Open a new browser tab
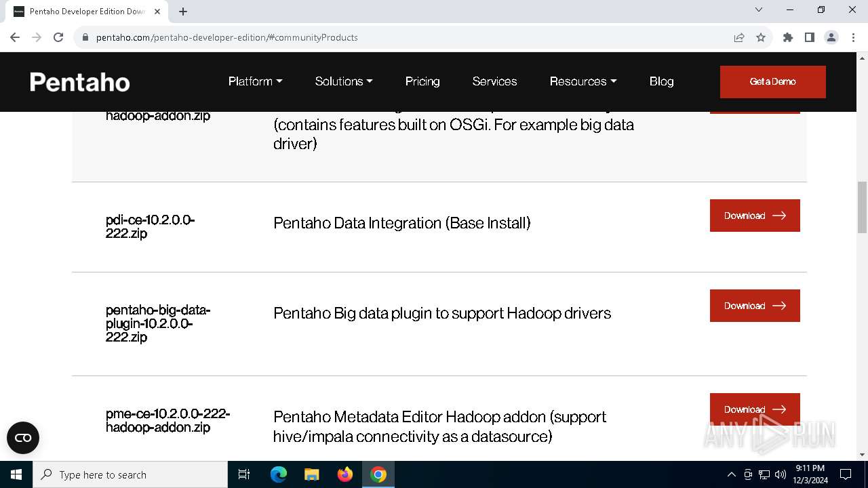 (183, 11)
